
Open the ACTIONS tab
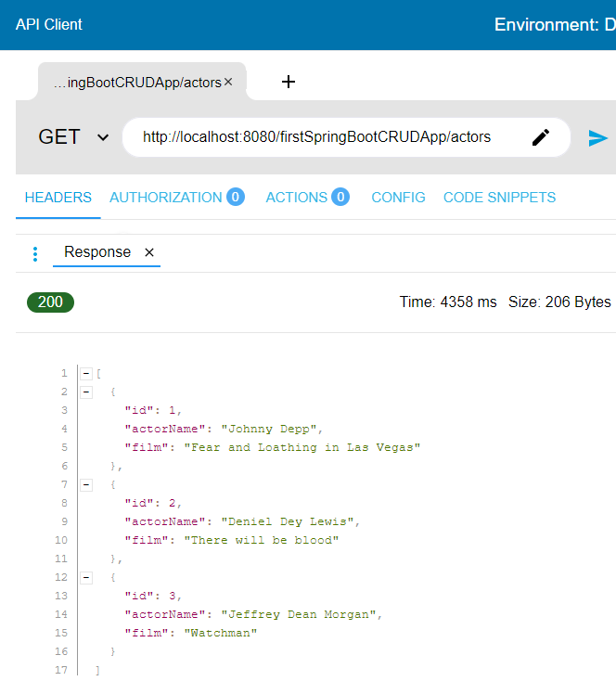[x=297, y=198]
